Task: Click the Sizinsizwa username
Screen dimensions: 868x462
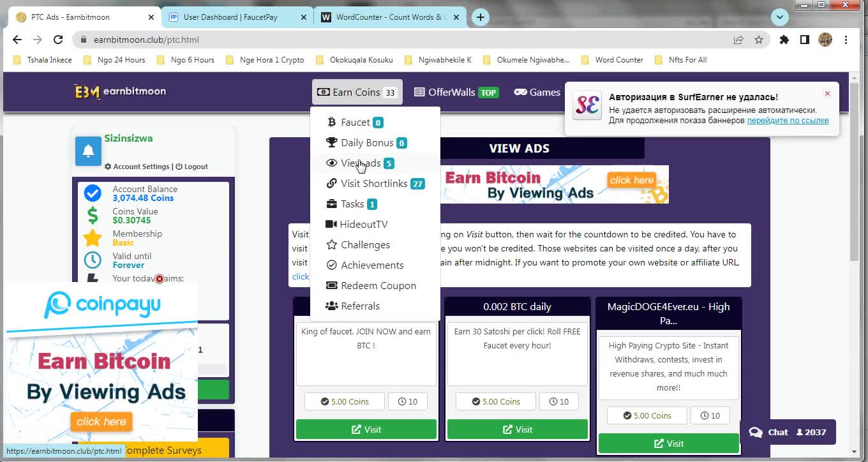Action: coord(128,138)
